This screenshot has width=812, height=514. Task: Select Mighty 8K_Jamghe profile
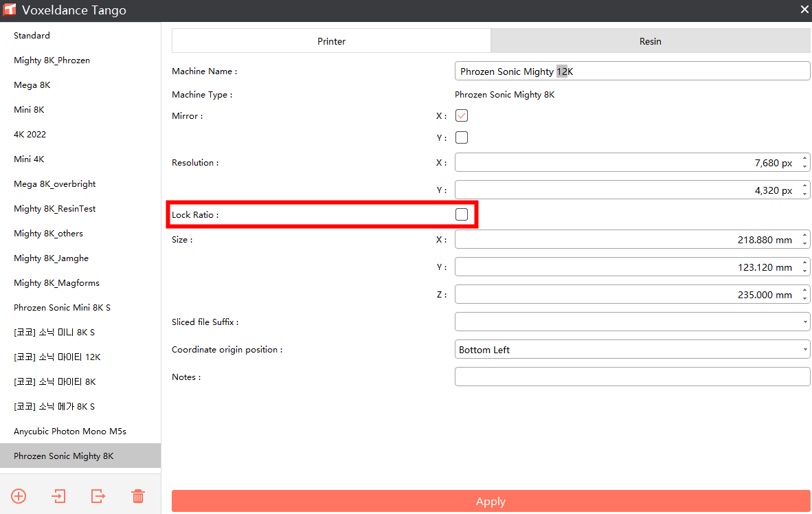(80, 258)
